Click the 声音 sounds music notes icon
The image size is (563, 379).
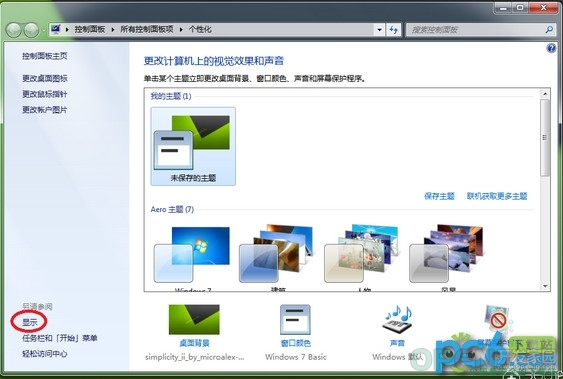(x=397, y=319)
